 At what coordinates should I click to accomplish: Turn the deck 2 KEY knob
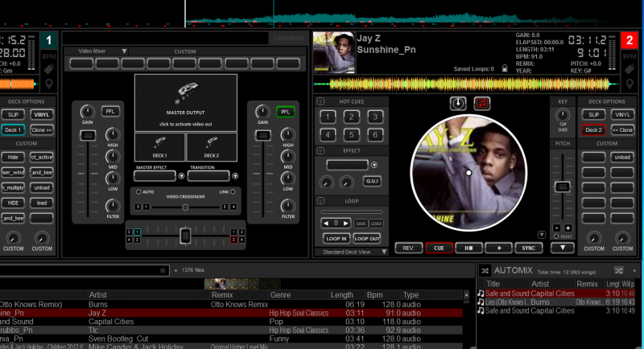click(x=563, y=115)
